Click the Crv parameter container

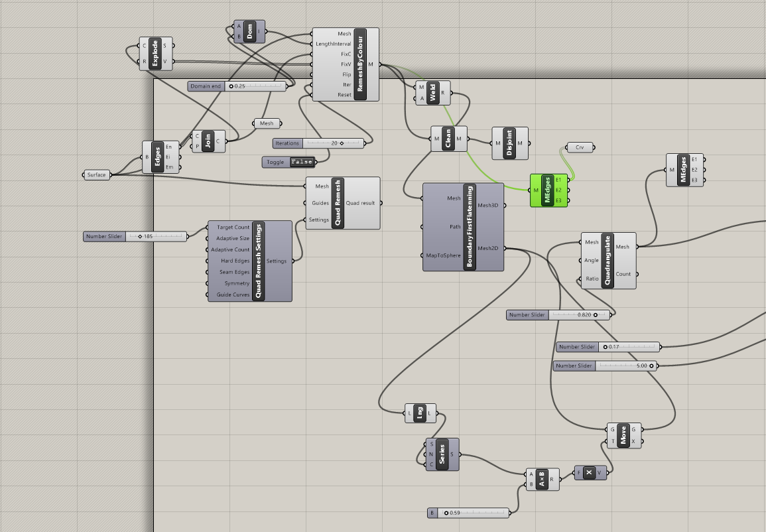click(x=580, y=147)
